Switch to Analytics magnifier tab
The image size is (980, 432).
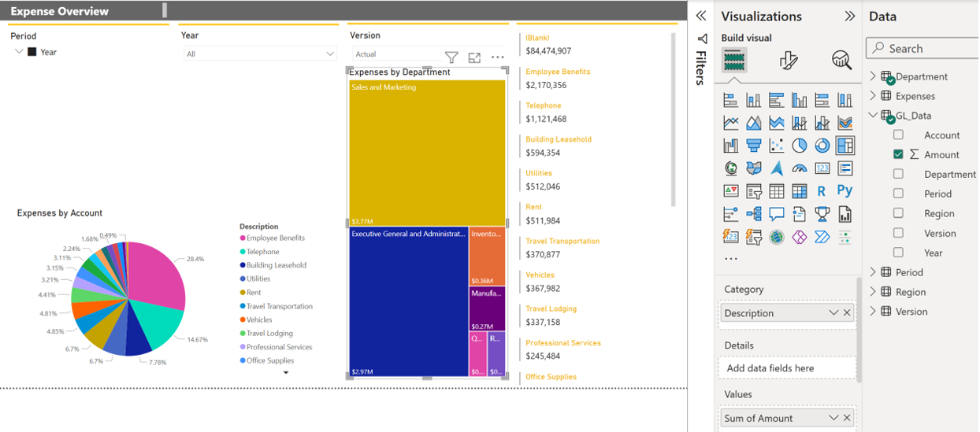click(841, 60)
